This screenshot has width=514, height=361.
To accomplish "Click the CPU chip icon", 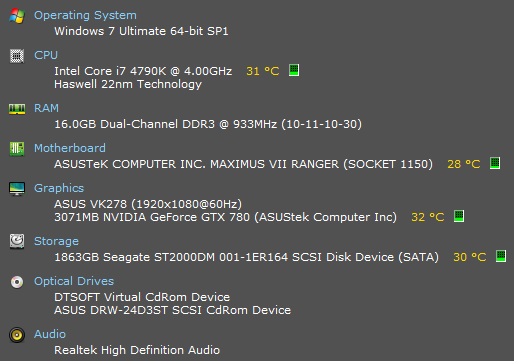I will coord(17,56).
